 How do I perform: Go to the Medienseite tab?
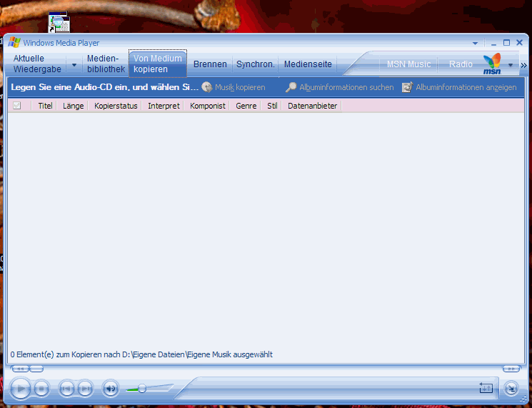[x=308, y=64]
